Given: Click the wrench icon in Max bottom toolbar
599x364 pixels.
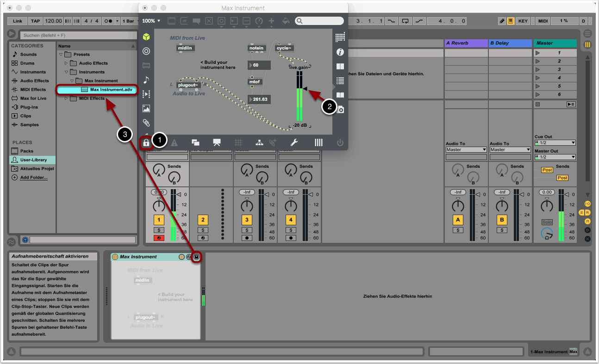Looking at the screenshot, I should click(x=294, y=142).
